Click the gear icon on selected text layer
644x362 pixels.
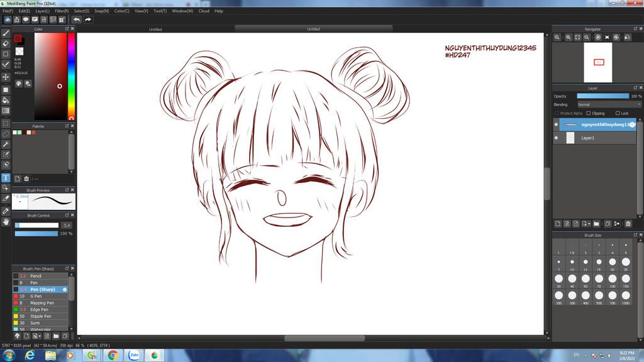pyautogui.click(x=633, y=124)
